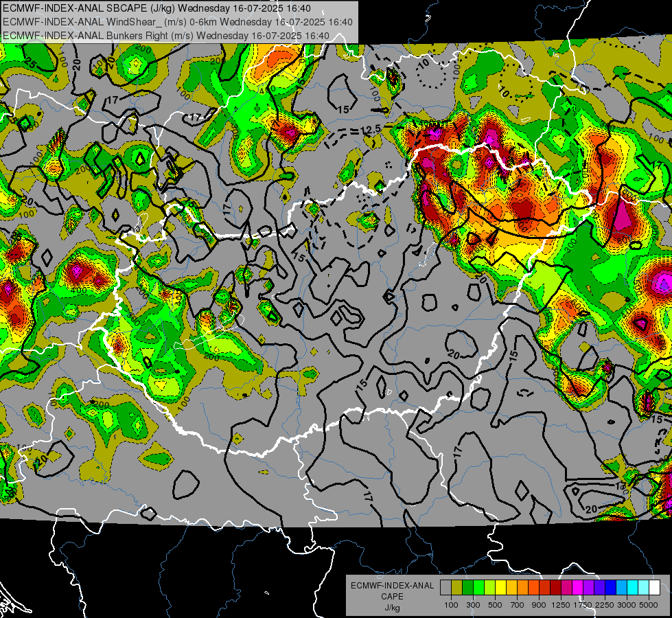Click the legend tick label 1250

pyautogui.click(x=561, y=605)
